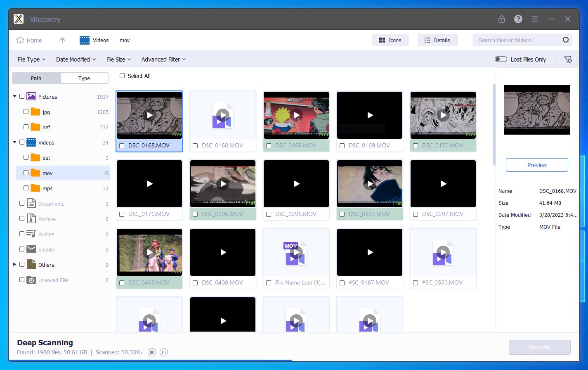Click the Unsaved File icon
The width and height of the screenshot is (588, 370).
pos(31,280)
